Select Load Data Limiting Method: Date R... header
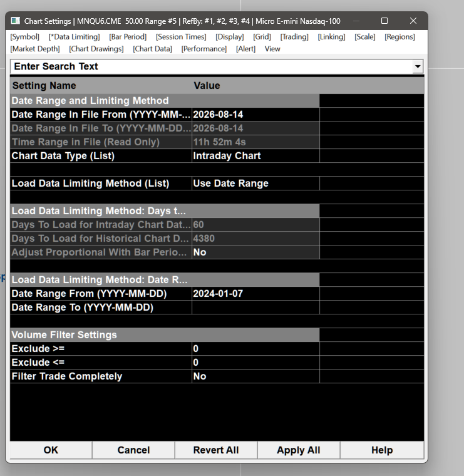This screenshot has height=476, width=464. [x=165, y=279]
